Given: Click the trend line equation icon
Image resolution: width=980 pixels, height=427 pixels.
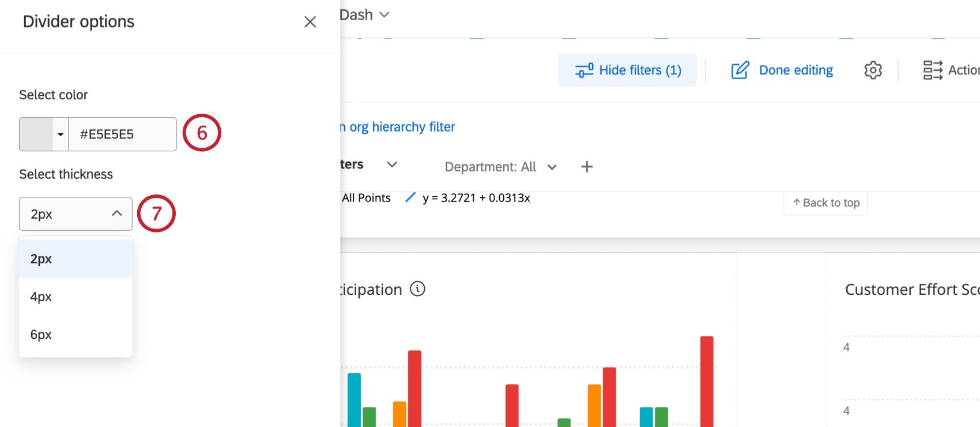Looking at the screenshot, I should coord(410,197).
